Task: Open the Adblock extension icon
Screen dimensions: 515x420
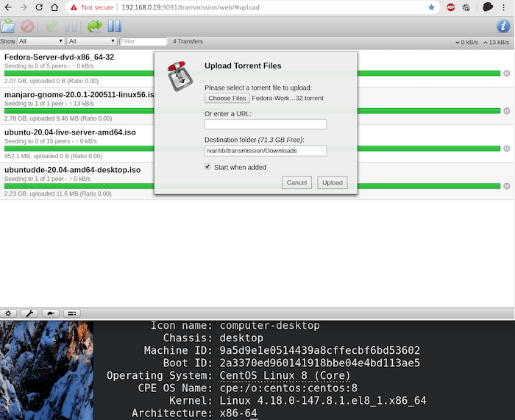Action: point(450,7)
